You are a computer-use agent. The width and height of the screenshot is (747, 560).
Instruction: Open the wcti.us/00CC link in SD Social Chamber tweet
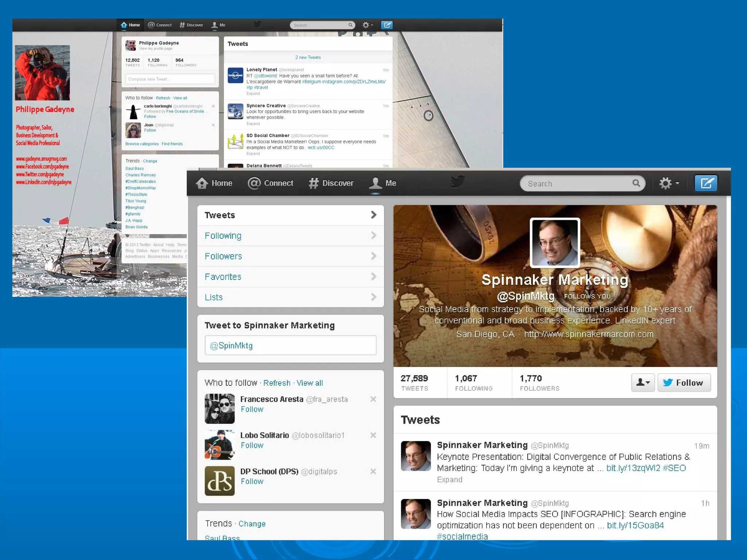[x=321, y=148]
